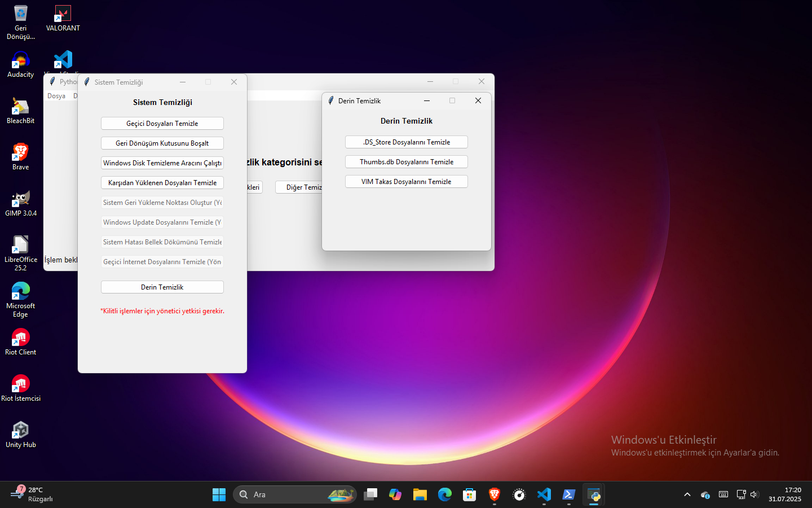Open Microsoft Store from the taskbar
The image size is (812, 508).
tap(470, 495)
